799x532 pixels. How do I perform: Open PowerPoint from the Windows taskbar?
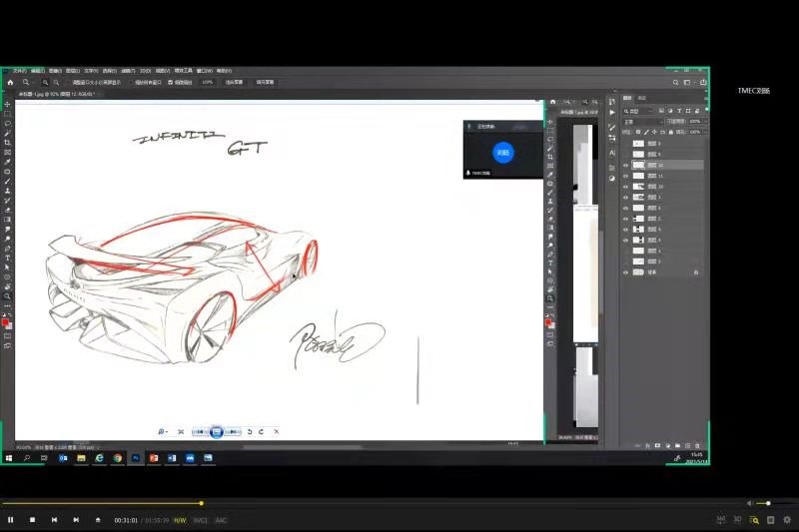coord(154,458)
